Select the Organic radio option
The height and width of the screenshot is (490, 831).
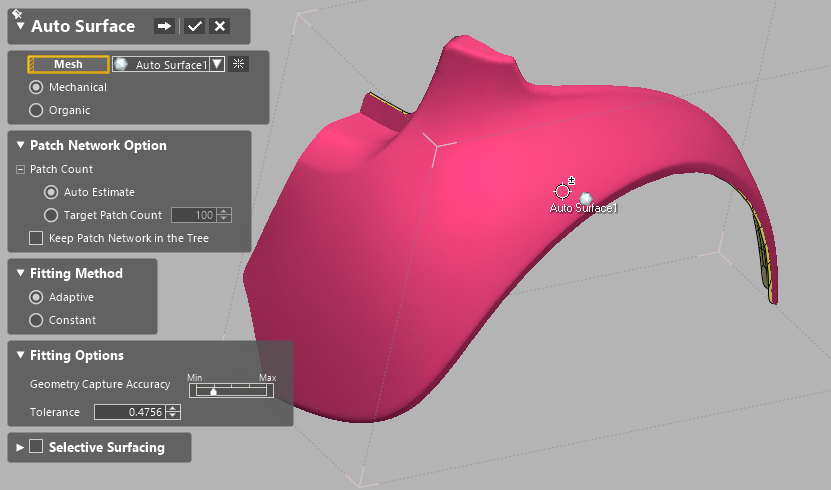[36, 110]
